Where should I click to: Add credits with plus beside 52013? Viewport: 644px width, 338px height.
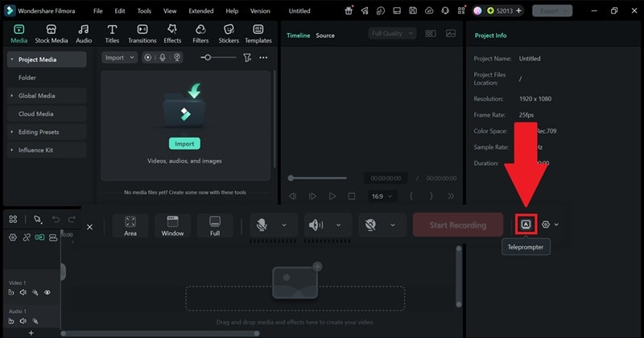click(518, 10)
